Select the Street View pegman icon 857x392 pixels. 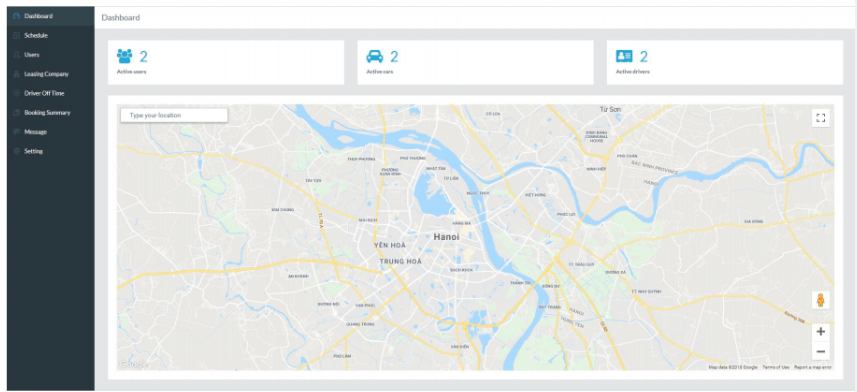click(x=820, y=300)
